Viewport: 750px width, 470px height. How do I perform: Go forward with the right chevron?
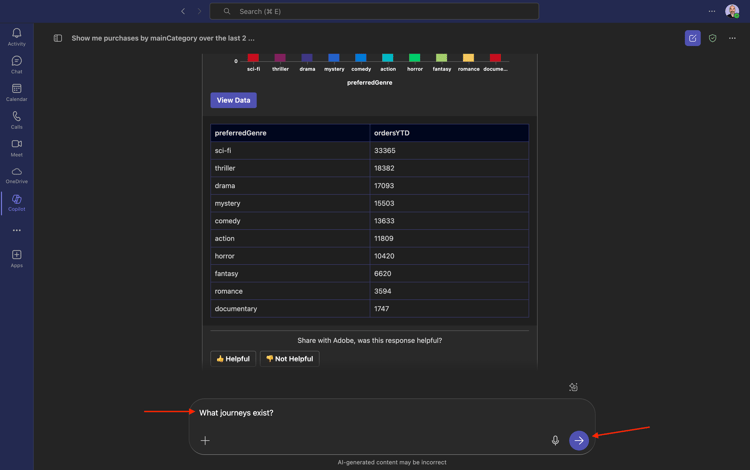click(199, 11)
